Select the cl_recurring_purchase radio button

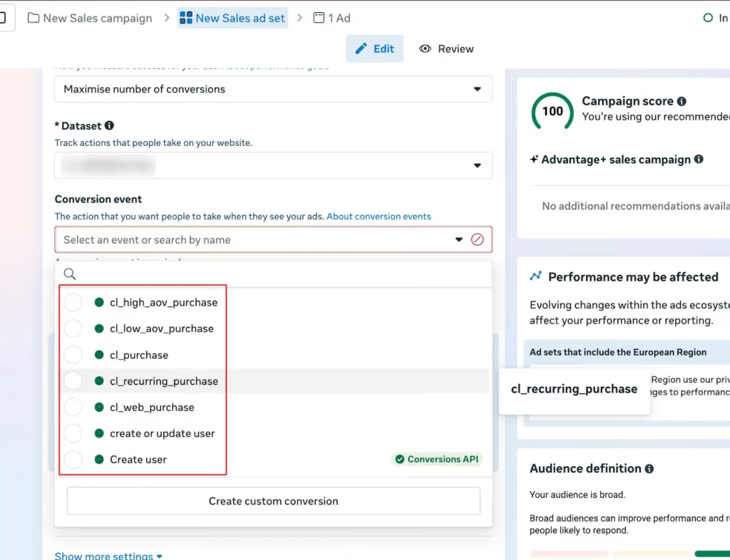coord(73,381)
